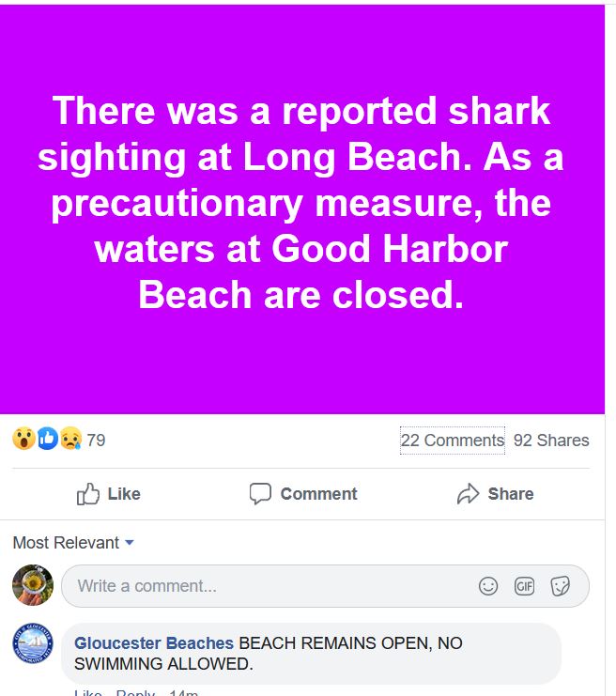616x696 pixels.
Task: Open the sticker picker in comment box
Action: click(x=560, y=586)
